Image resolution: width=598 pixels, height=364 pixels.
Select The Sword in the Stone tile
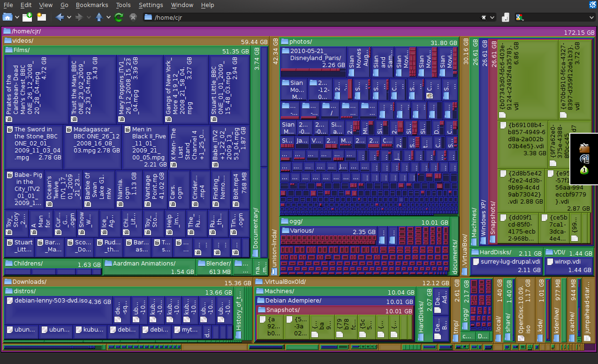click(34, 147)
